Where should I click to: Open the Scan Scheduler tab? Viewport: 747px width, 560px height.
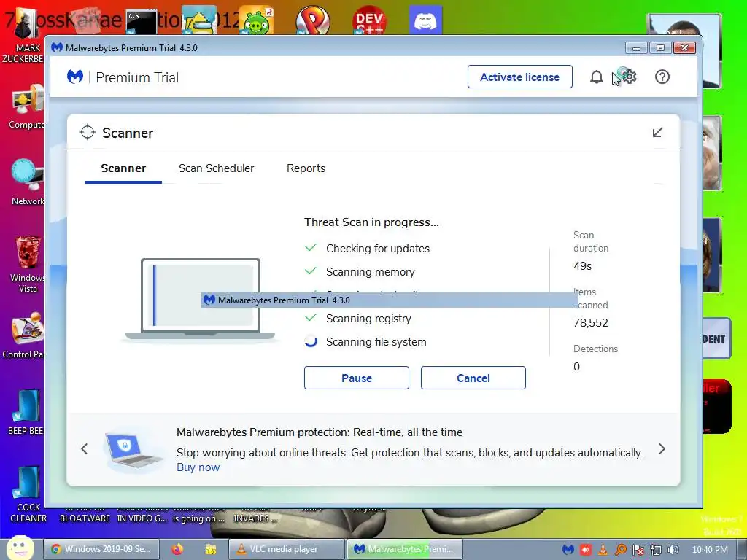click(216, 168)
